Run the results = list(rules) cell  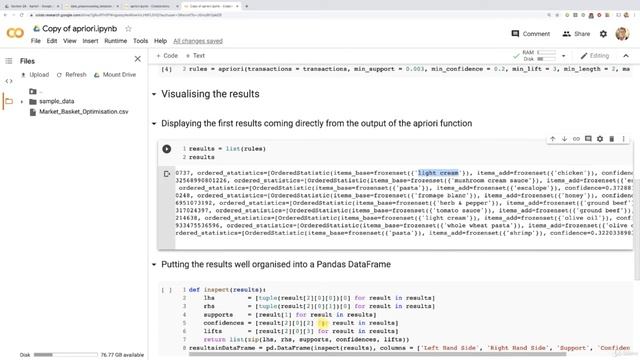tap(167, 149)
